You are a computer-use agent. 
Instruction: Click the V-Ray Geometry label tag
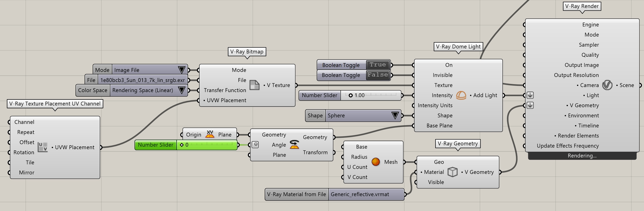[x=458, y=143]
